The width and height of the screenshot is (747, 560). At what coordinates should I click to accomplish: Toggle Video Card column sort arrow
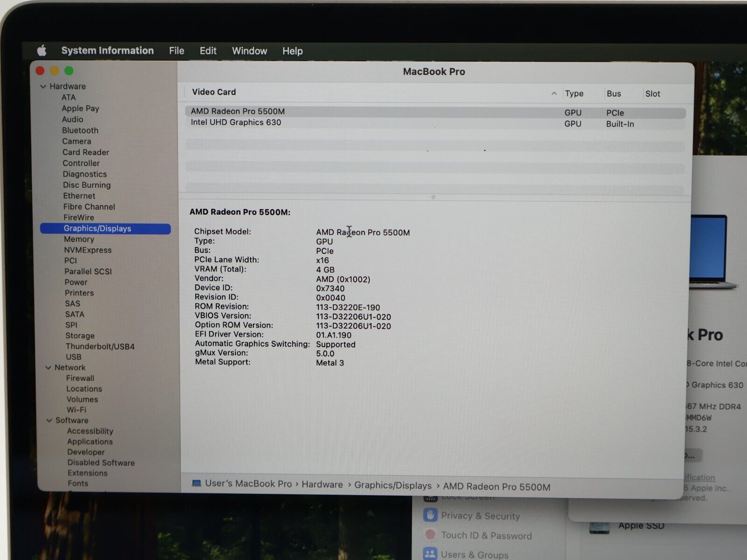pos(554,93)
